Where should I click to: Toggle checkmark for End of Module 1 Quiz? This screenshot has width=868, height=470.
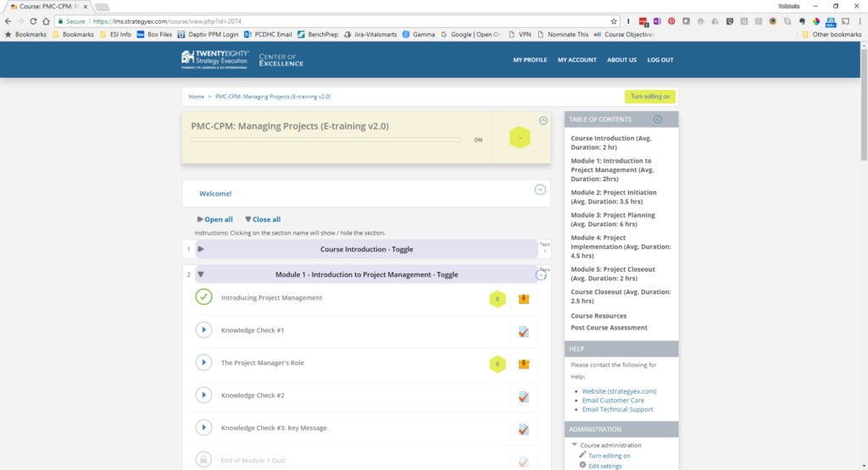click(x=523, y=462)
